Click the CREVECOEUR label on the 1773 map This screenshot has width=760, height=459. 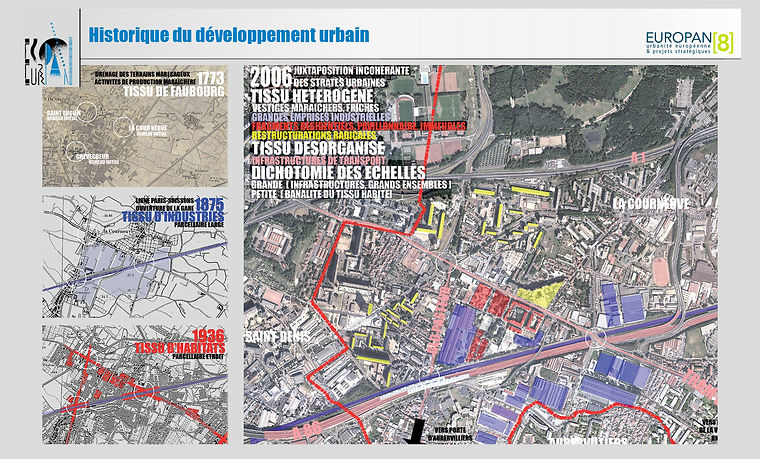[x=92, y=157]
